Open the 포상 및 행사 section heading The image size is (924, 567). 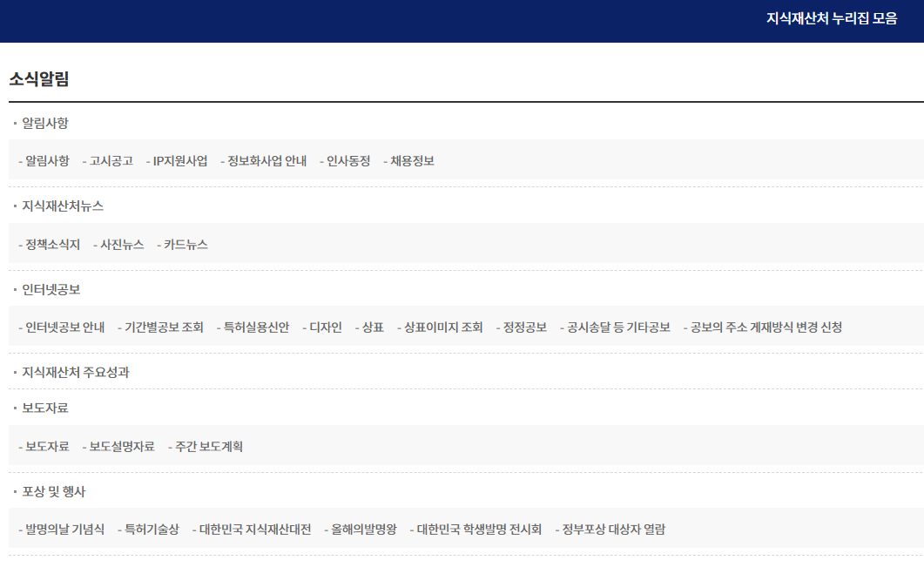54,491
